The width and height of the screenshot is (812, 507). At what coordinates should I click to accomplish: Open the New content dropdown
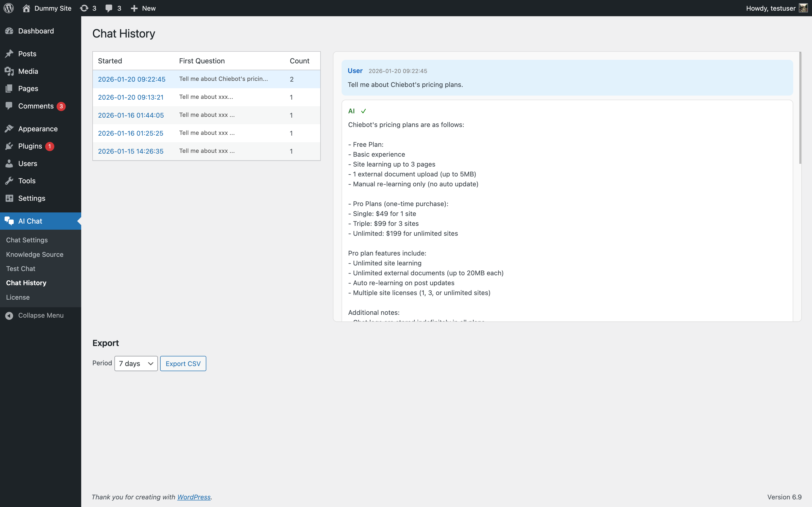point(143,8)
